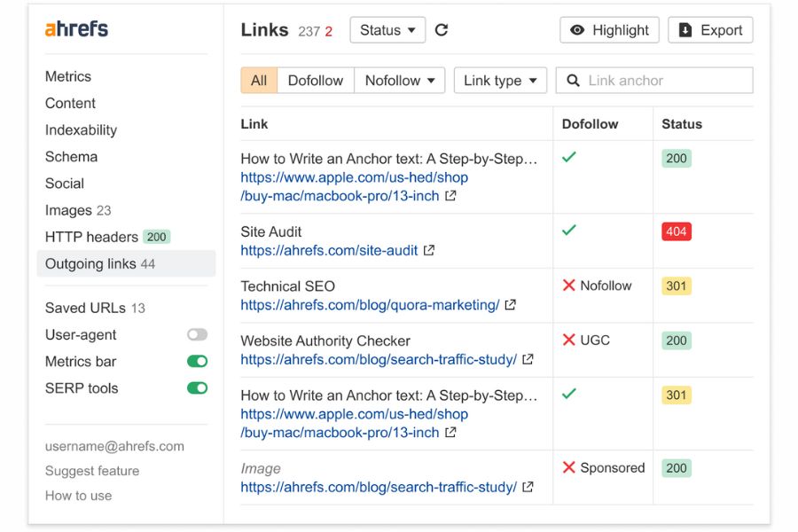Click green checkmark in 301 Anchor text row
Viewport: 798px width, 532px height.
[x=569, y=394]
